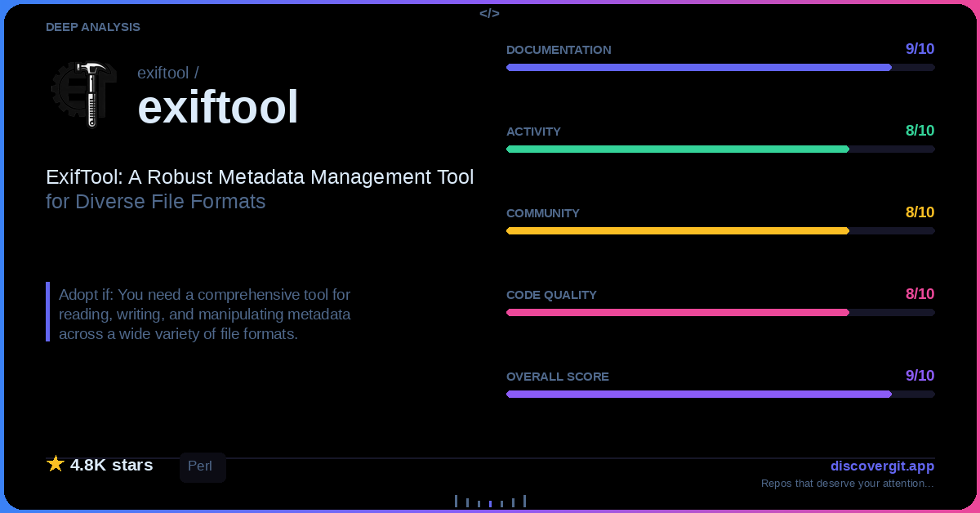Click the Community progress bar

(x=720, y=230)
